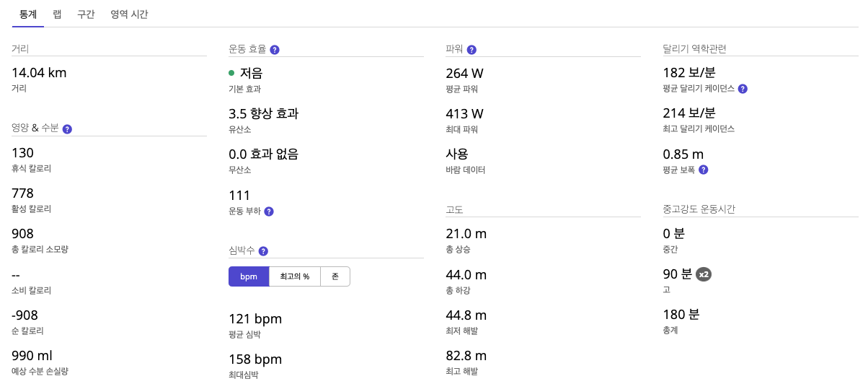Click the 121 bpm average heart rate
The image size is (868, 384).
point(255,319)
